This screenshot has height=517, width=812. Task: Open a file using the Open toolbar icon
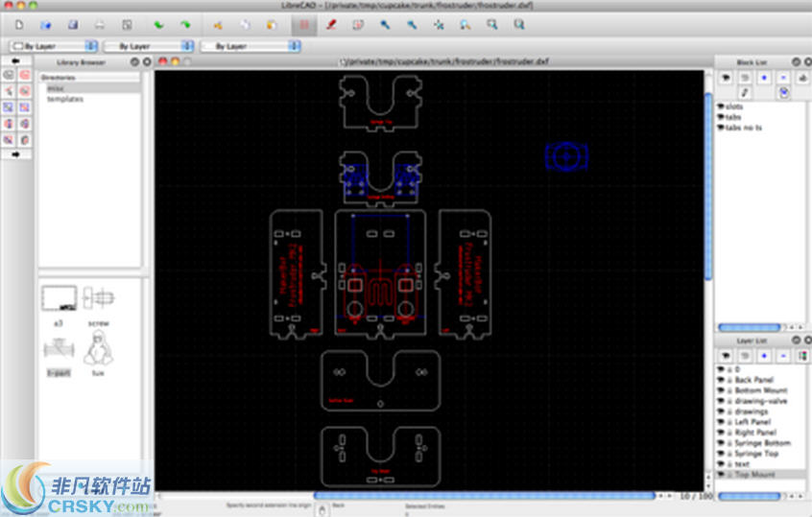(45, 25)
